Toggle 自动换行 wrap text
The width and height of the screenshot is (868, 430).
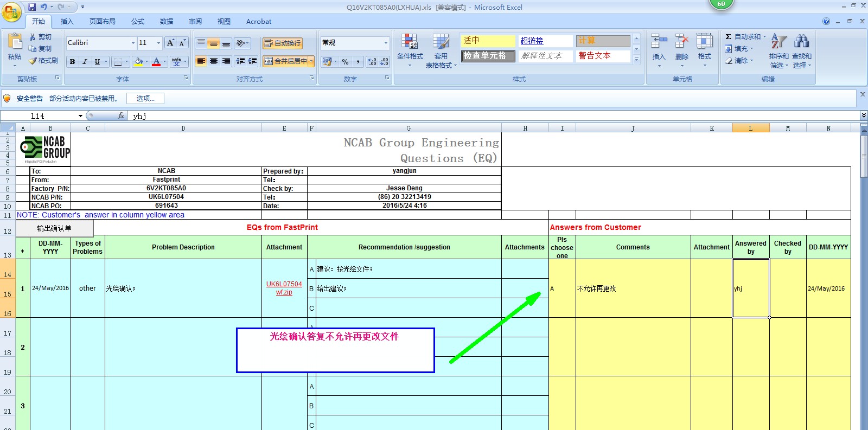[x=282, y=43]
